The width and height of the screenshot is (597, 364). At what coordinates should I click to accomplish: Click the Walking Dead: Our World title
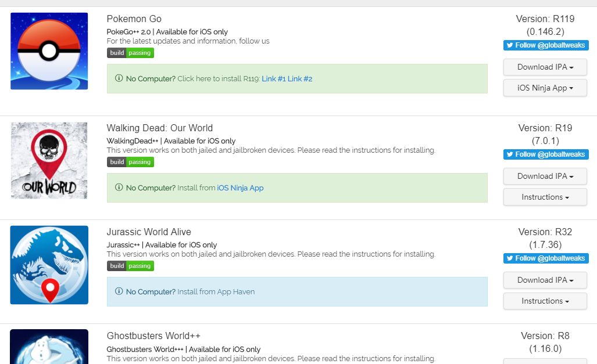tap(159, 128)
